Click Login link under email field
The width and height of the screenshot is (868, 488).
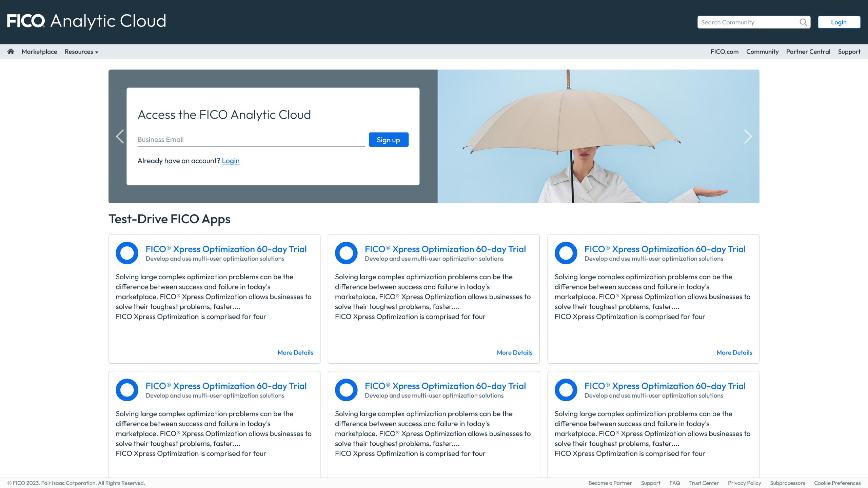pos(231,161)
